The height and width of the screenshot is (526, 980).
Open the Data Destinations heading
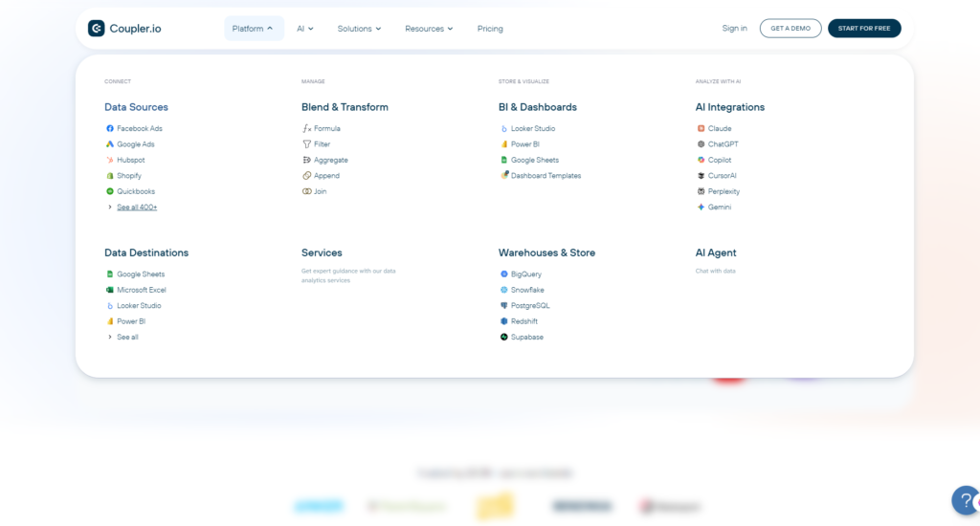[146, 252]
